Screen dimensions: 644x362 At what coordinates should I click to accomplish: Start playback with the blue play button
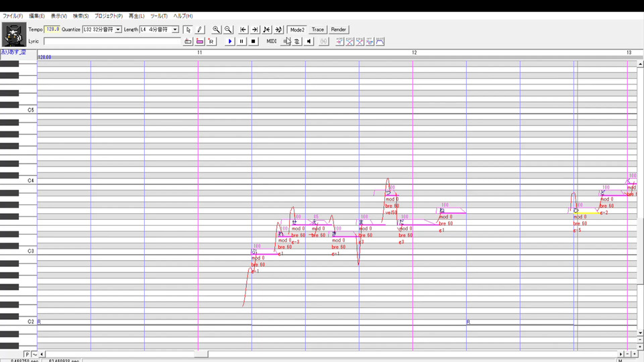[229, 42]
